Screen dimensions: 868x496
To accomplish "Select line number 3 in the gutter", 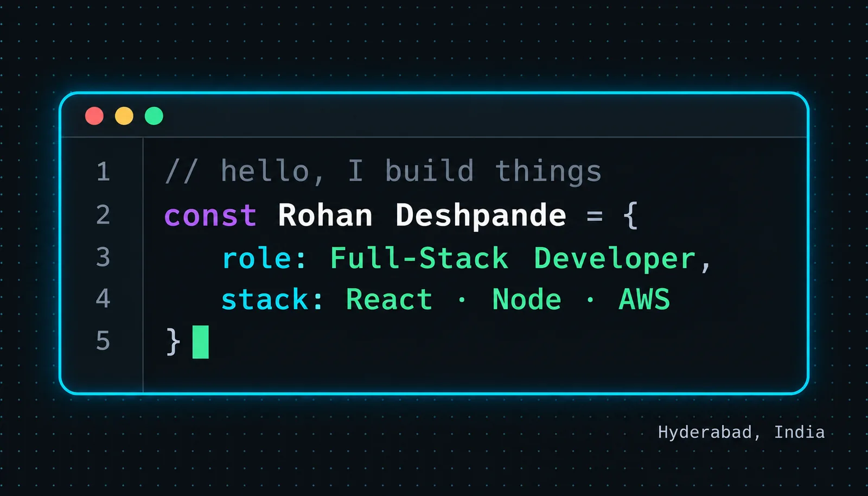I will tap(103, 257).
